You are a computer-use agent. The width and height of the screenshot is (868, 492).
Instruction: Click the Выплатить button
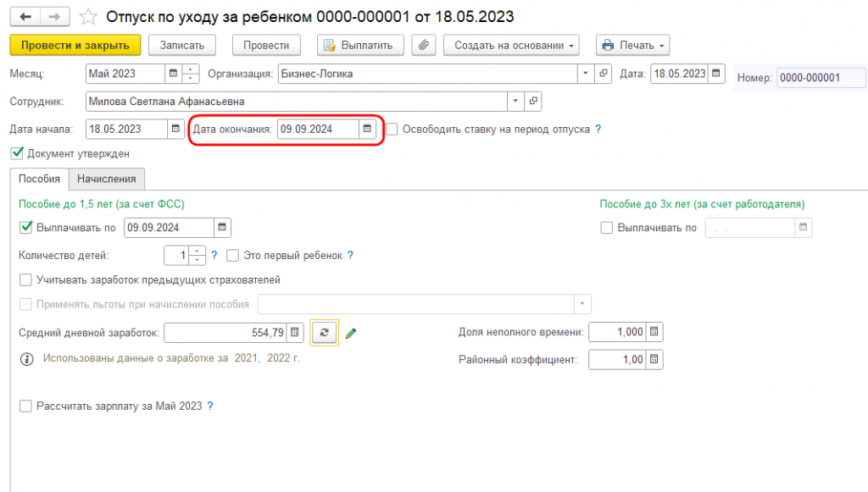click(x=360, y=46)
